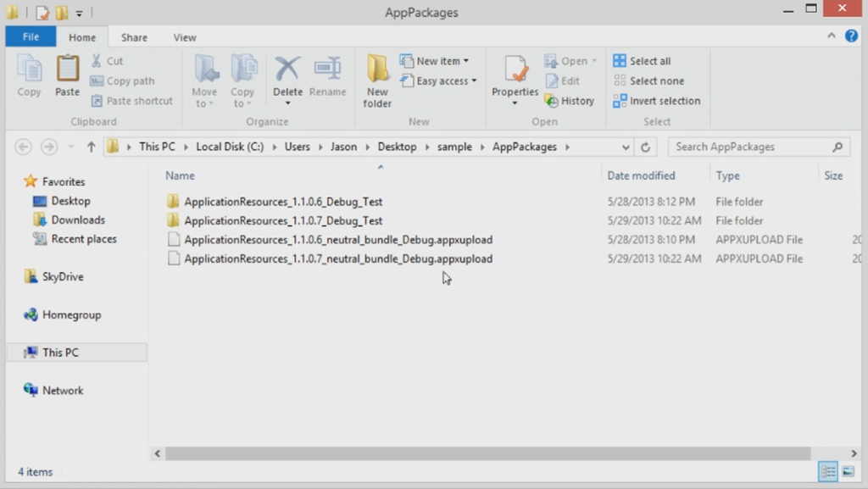
Task: Show file History
Action: [x=569, y=101]
